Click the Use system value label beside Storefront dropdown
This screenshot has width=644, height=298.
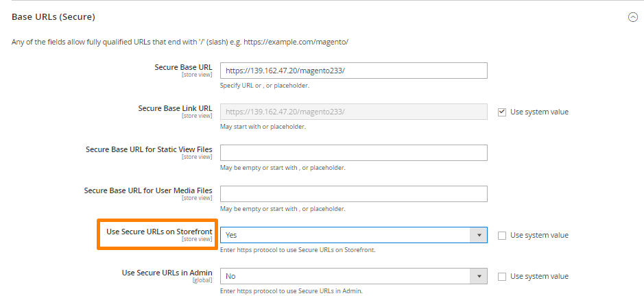click(539, 235)
